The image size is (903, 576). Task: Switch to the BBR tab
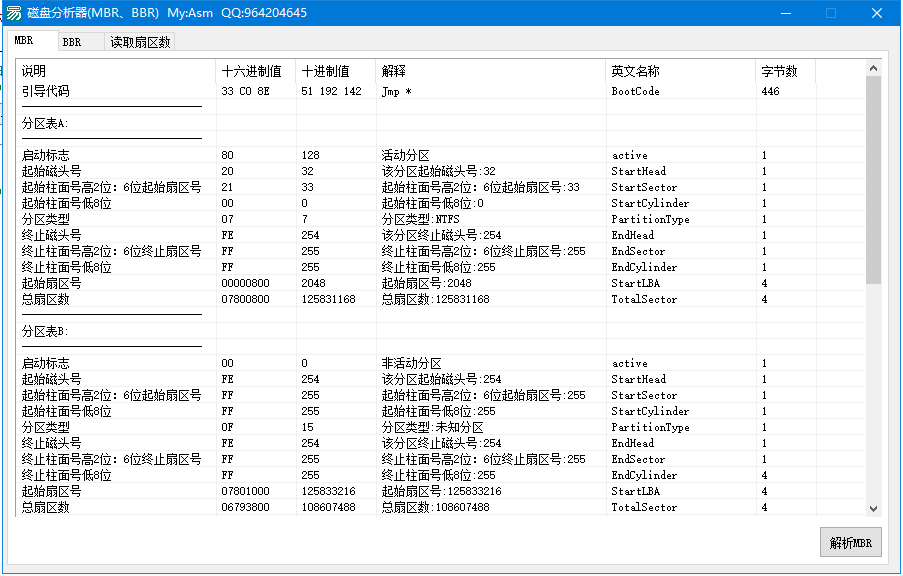81,42
